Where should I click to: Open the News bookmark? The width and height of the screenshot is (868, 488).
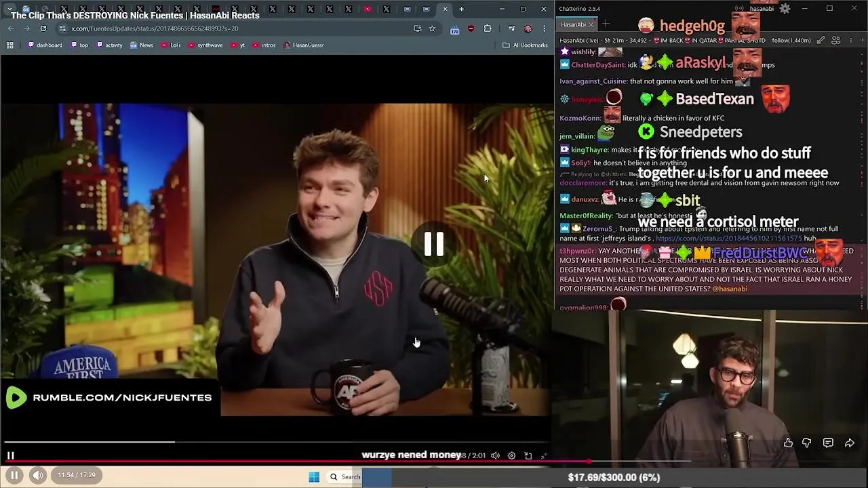click(x=142, y=45)
